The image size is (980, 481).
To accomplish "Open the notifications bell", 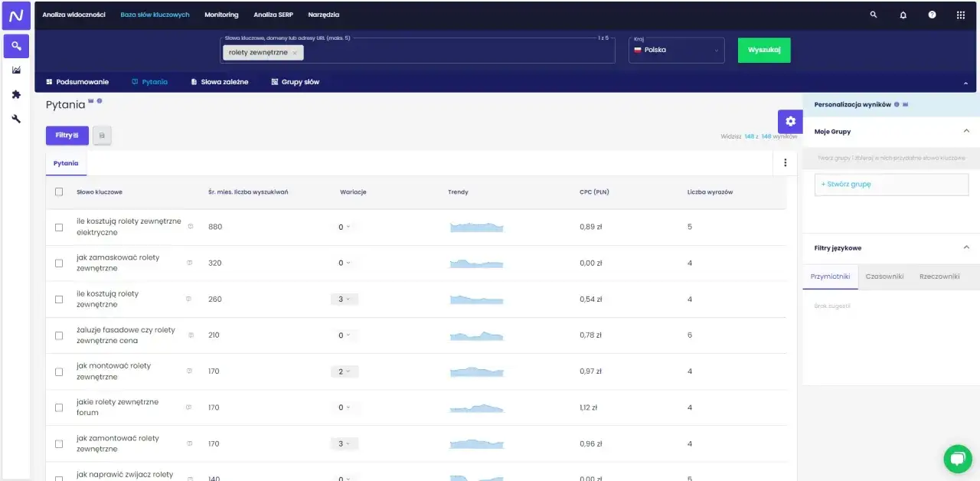I will click(x=903, y=15).
